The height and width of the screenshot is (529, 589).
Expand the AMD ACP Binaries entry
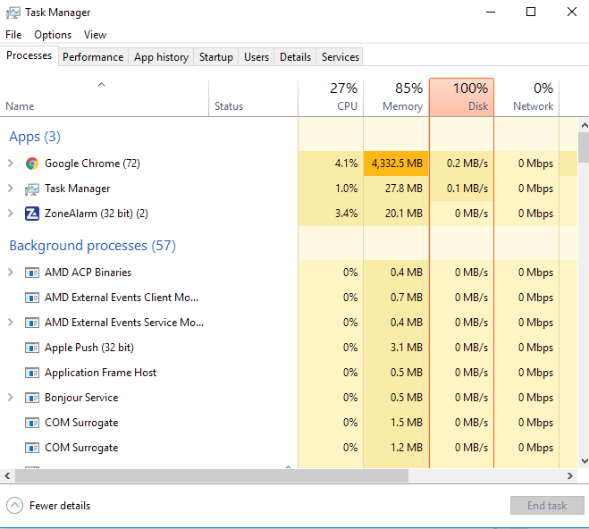[11, 272]
